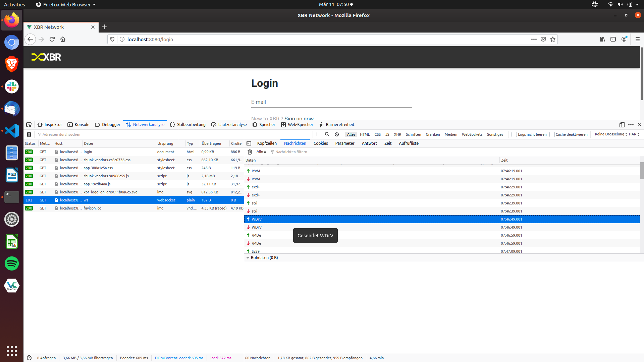
Task: Activate request blocking icon
Action: coord(337,134)
